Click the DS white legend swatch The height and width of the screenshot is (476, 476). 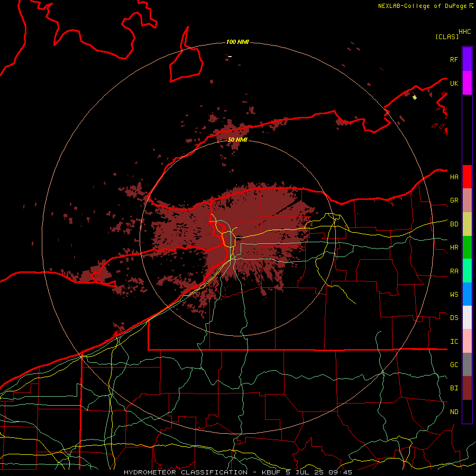[467, 317]
